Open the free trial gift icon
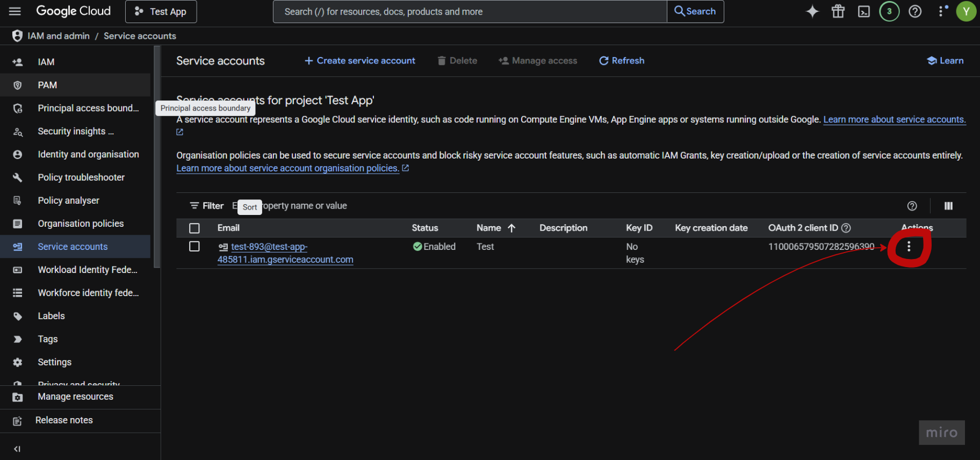The width and height of the screenshot is (980, 460). (838, 11)
